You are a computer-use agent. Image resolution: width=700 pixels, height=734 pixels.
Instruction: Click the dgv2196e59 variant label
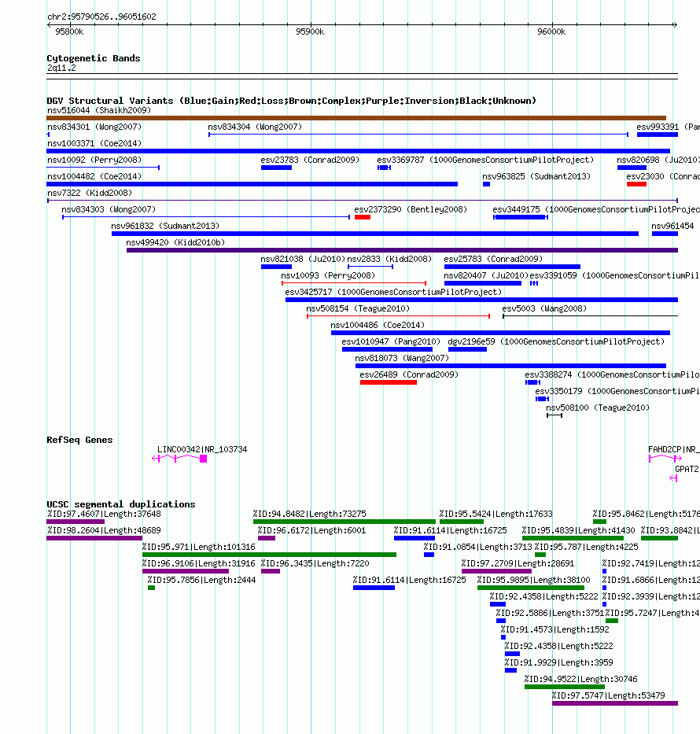556,341
